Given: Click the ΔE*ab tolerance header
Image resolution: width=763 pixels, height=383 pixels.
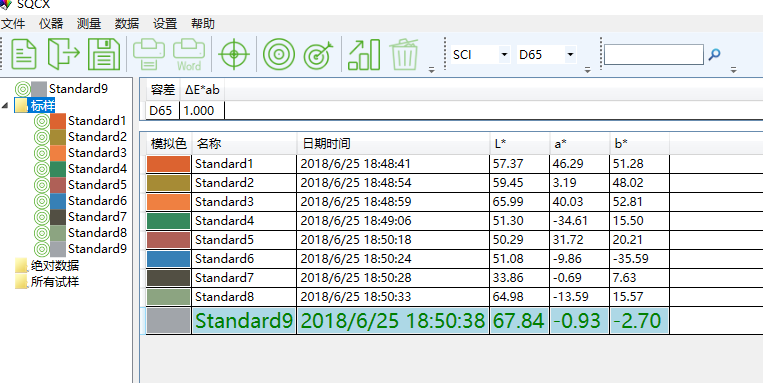Looking at the screenshot, I should (x=202, y=90).
